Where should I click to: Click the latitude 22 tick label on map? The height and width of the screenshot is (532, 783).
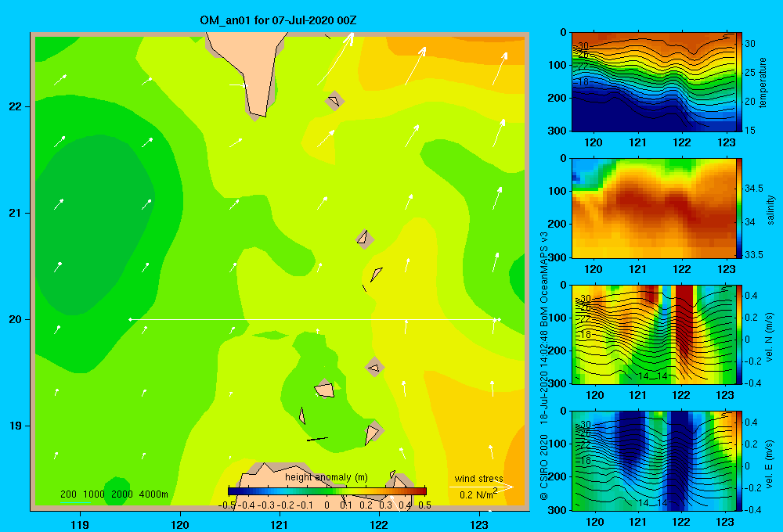point(16,106)
